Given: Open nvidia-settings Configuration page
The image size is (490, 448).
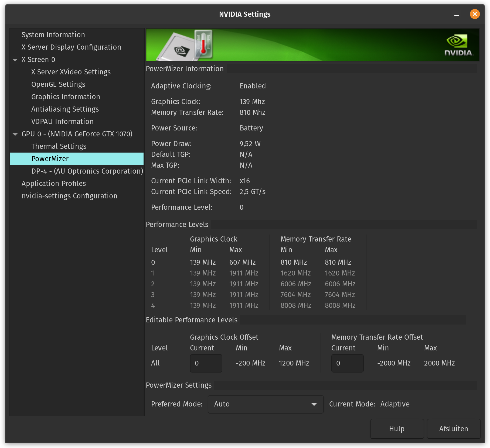Looking at the screenshot, I should pos(69,196).
